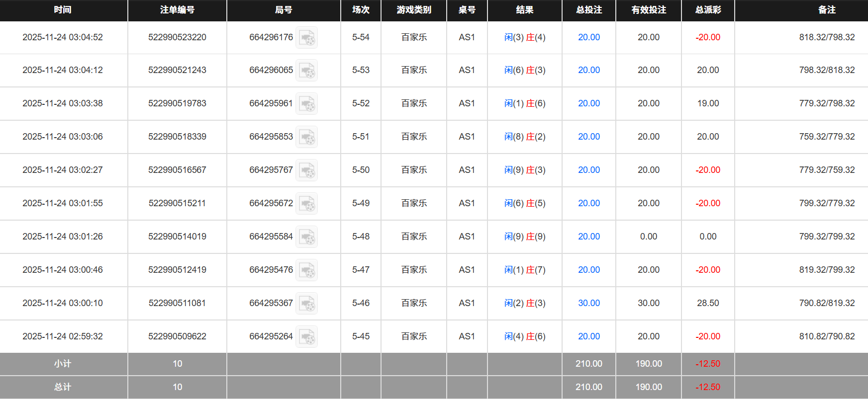Open the 20.00 bet link for 5-54
Screen dimensions: 868x399
[588, 37]
